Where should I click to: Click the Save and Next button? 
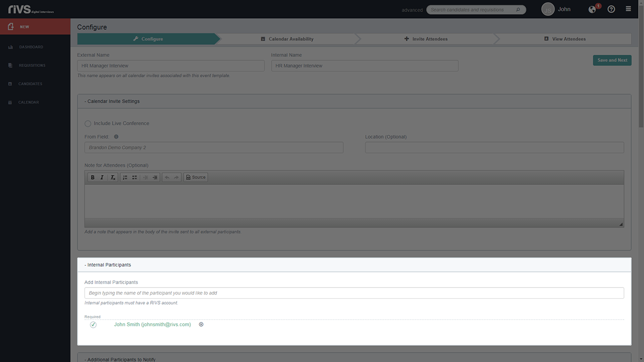tap(612, 60)
